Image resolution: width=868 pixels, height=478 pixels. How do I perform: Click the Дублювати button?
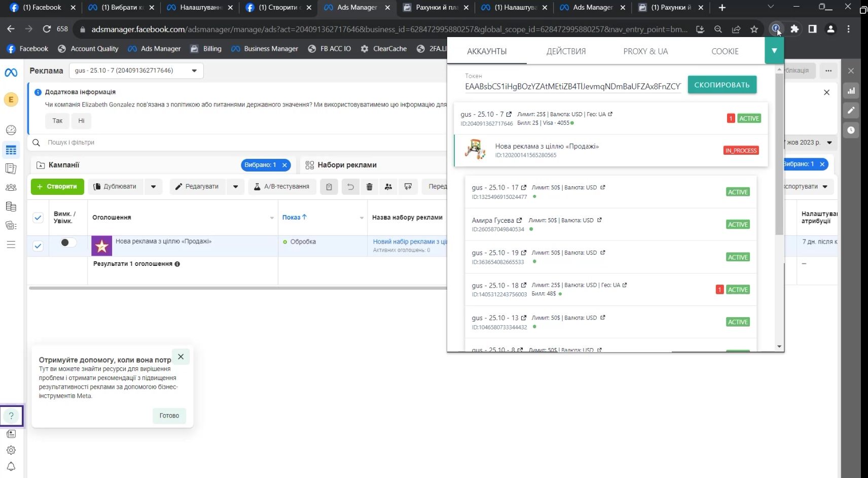click(116, 187)
